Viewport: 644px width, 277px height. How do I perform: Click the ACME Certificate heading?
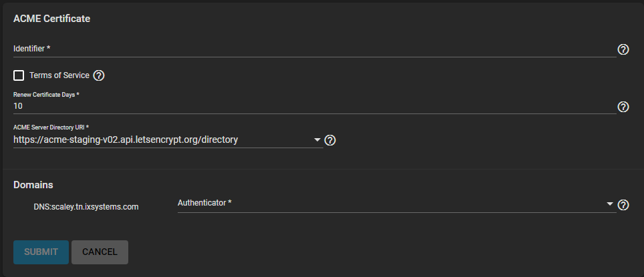click(x=51, y=19)
